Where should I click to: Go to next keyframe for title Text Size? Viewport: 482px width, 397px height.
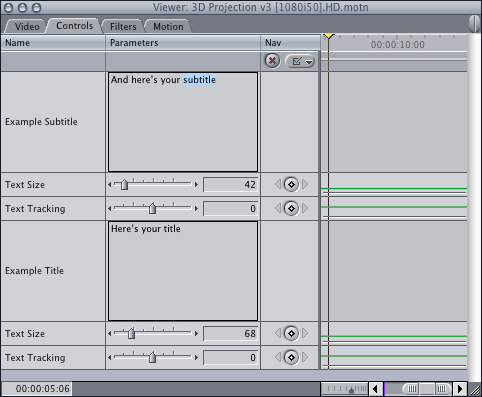tap(305, 333)
